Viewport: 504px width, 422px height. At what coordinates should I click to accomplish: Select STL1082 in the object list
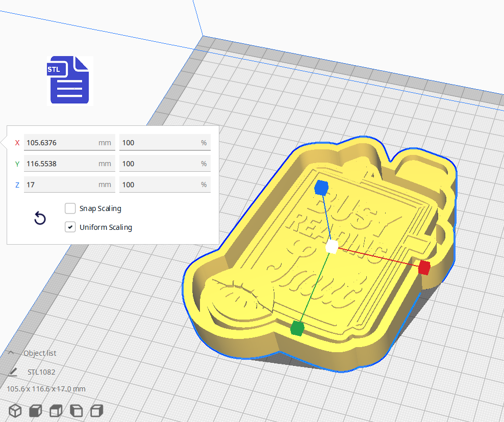click(40, 372)
